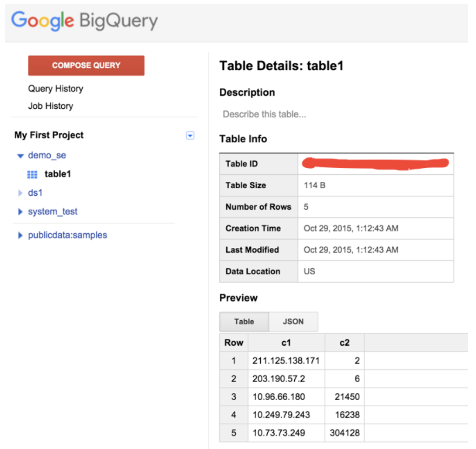Expand the system_test dataset arrow
This screenshot has height=449, width=476.
(x=20, y=212)
